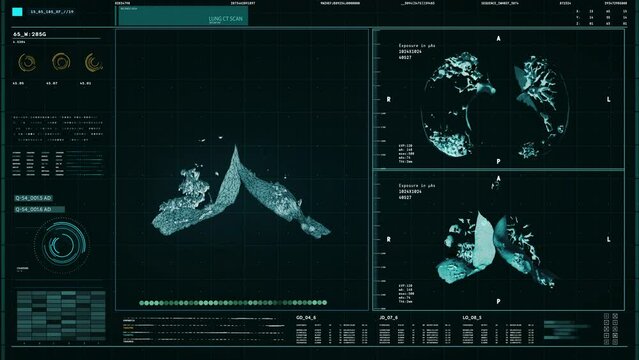Click the Q-54_001.6 AD bar

tap(40, 210)
